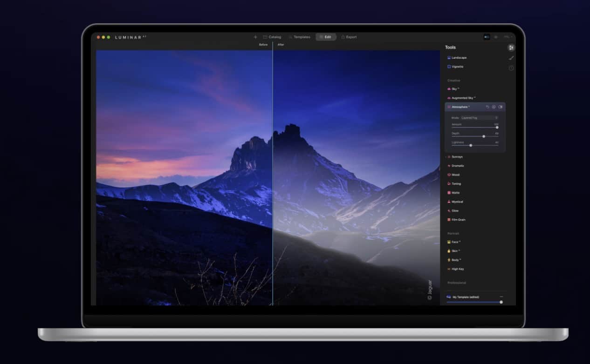This screenshot has width=590, height=364.
Task: Open My Template more options button
Action: pyautogui.click(x=501, y=297)
